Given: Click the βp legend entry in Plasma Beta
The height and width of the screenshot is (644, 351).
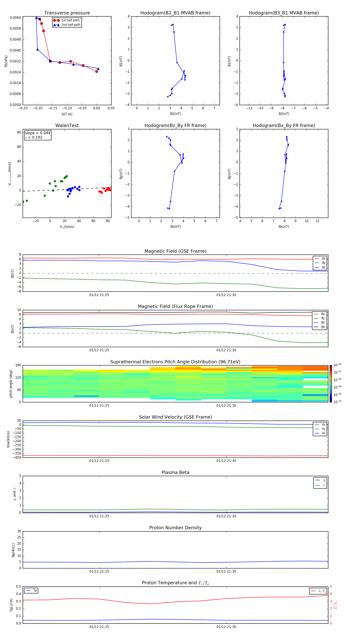Looking at the screenshot, I should coord(320,480).
